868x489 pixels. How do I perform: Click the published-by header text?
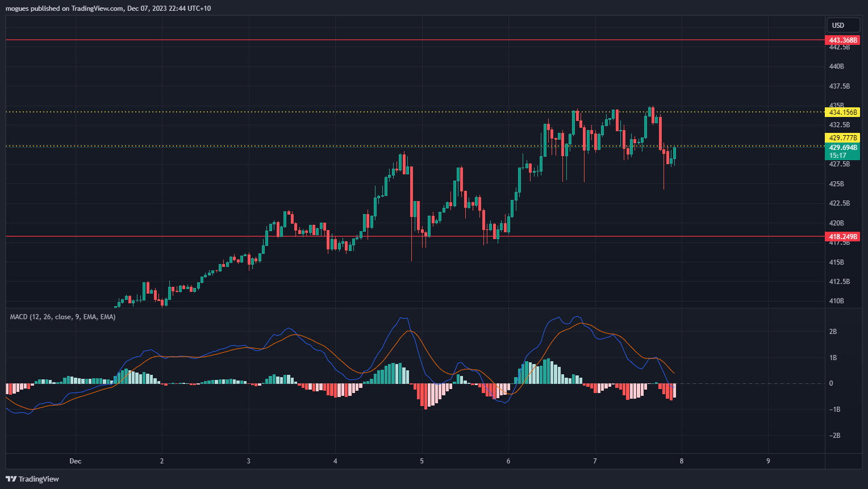[x=108, y=9]
